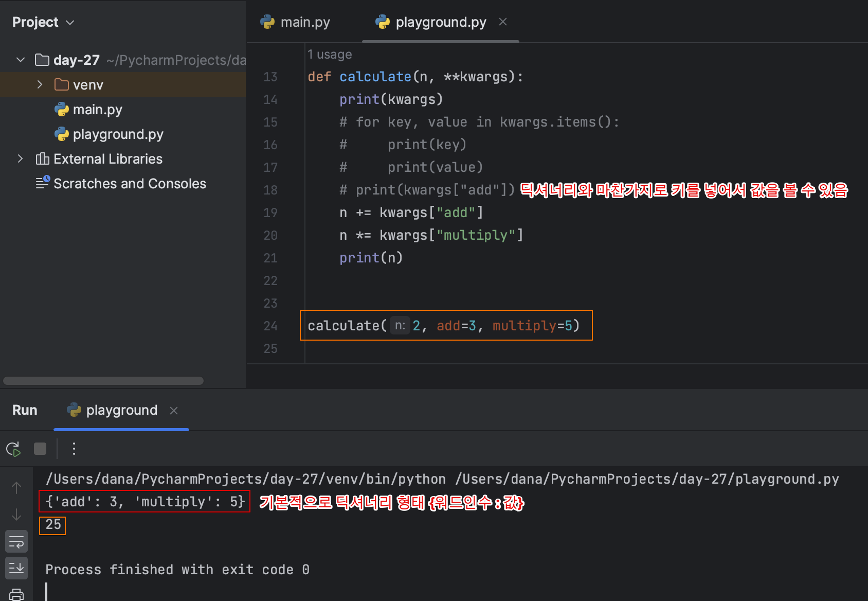Select the playground run tab

tap(122, 410)
